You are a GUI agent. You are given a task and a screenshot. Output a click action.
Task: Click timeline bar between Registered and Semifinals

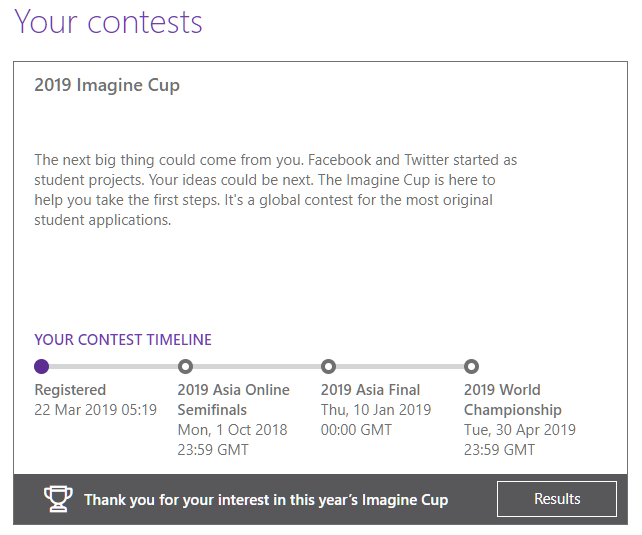pyautogui.click(x=113, y=366)
